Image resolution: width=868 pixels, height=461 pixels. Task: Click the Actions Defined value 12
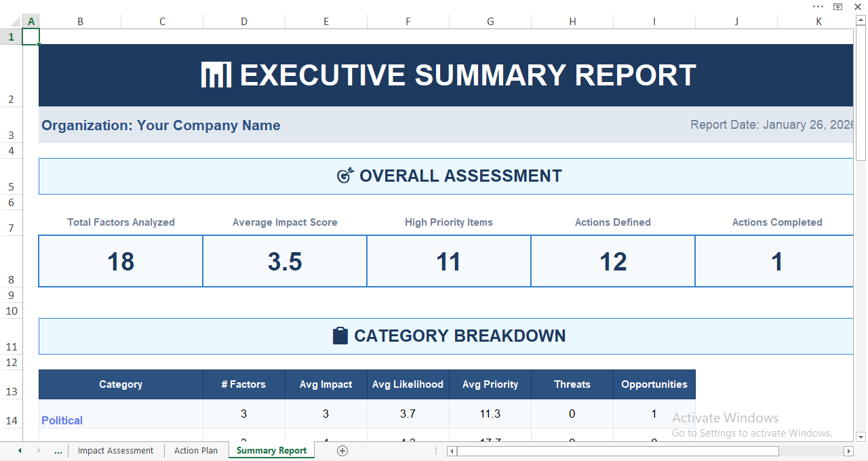(x=613, y=261)
